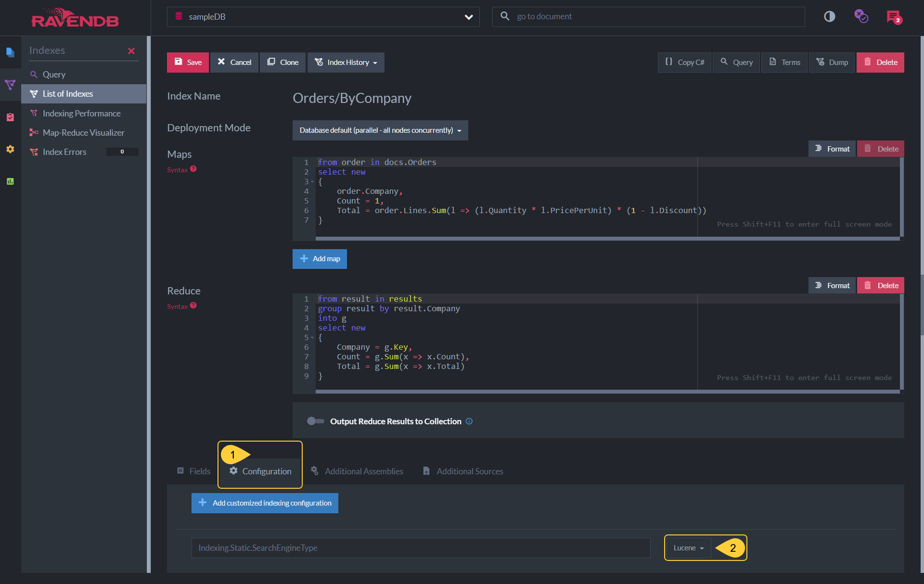Viewport: 924px width, 584px height.
Task: Format the Reduce code
Action: [x=832, y=286]
